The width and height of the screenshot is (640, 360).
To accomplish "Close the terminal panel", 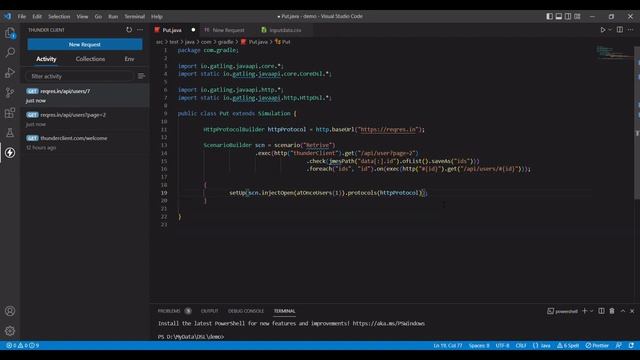I will 632,311.
